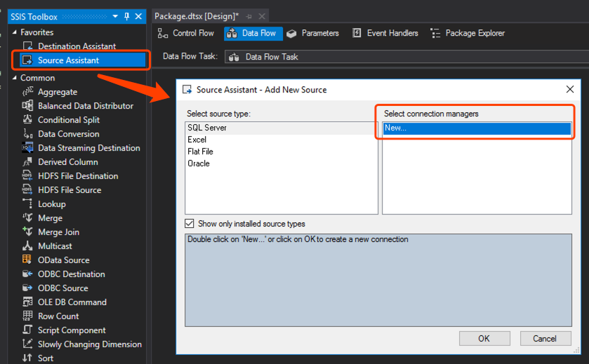The width and height of the screenshot is (589, 364).
Task: Open the Parameters tab
Action: click(x=312, y=33)
